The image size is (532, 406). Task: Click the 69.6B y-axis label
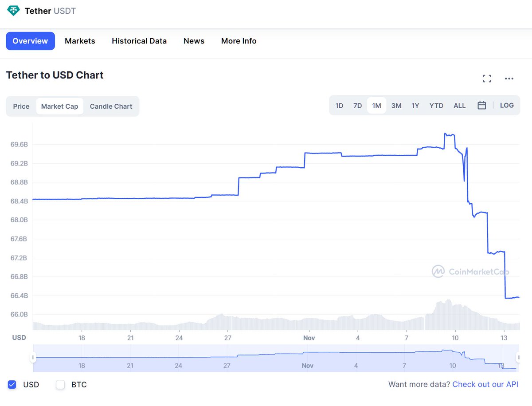[x=19, y=144]
